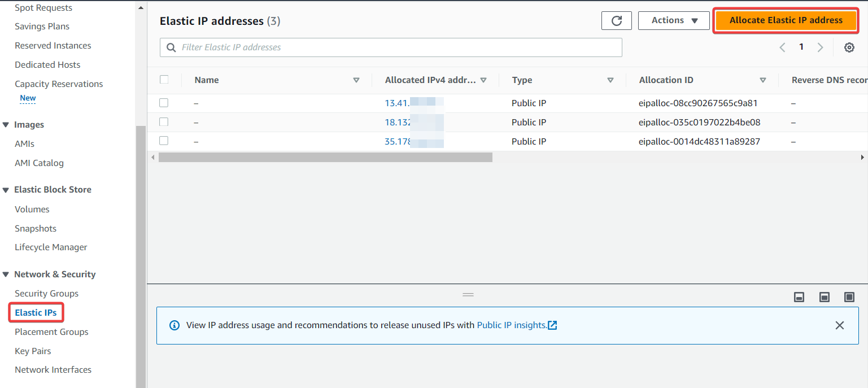Click page number 1

coord(801,47)
